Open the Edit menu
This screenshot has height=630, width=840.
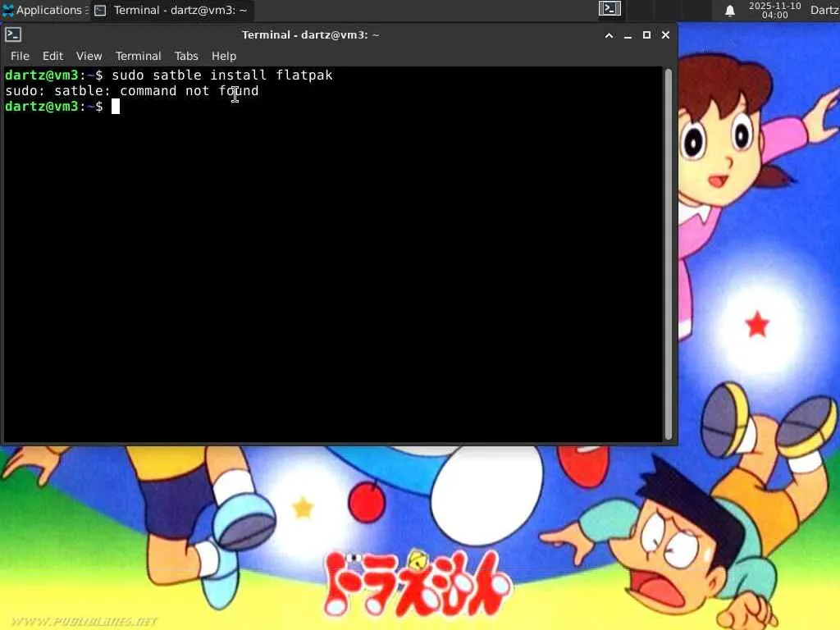(x=53, y=56)
